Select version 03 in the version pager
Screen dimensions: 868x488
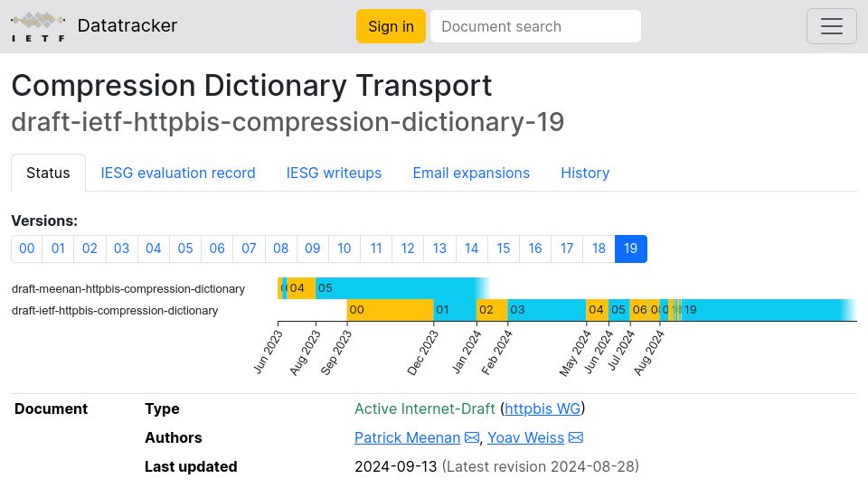(122, 249)
